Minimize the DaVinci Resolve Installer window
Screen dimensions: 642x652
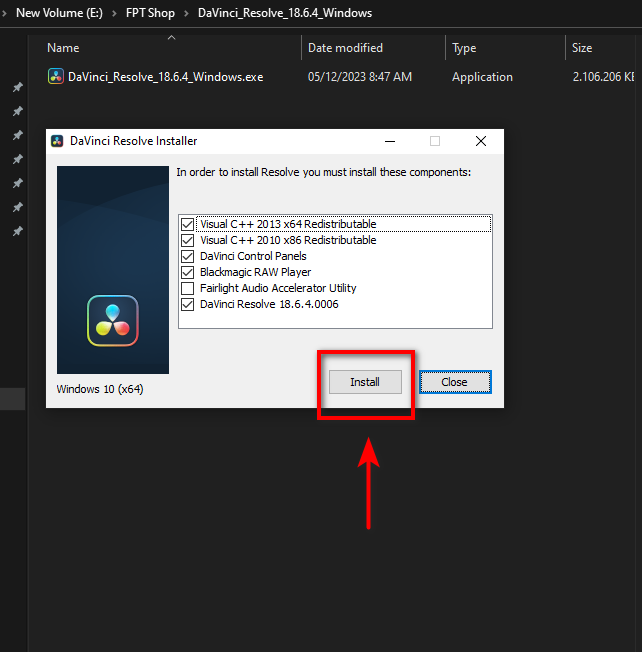coord(390,141)
